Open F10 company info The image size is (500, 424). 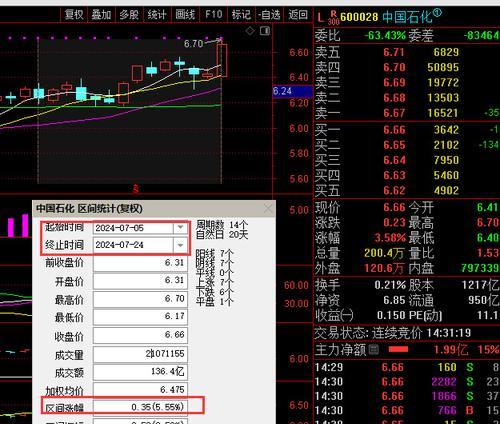[213, 14]
